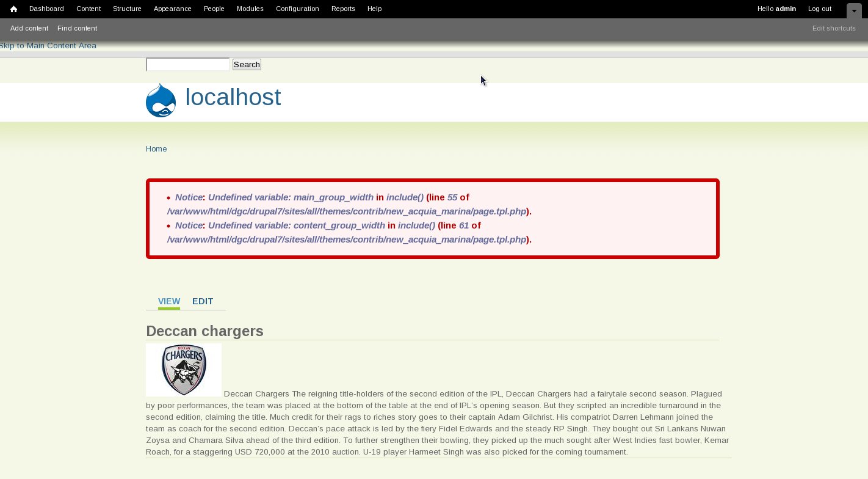Focus the search text field
Image resolution: width=868 pixels, height=479 pixels.
click(x=187, y=64)
